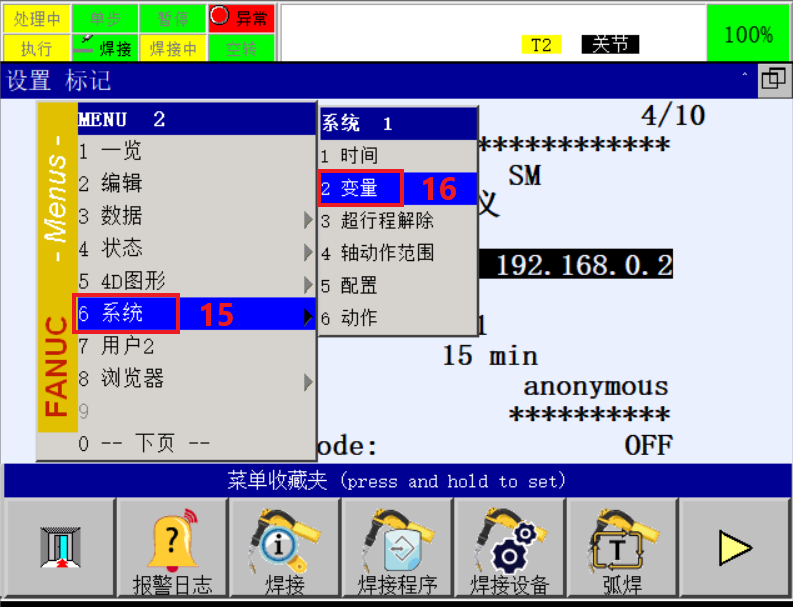Select menu item 4 状态
The height and width of the screenshot is (607, 793).
[196, 248]
